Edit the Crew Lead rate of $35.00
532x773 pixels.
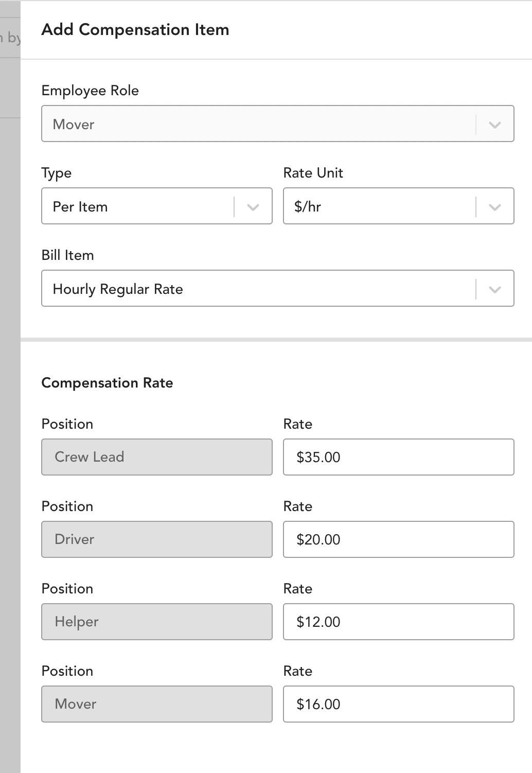coord(399,457)
